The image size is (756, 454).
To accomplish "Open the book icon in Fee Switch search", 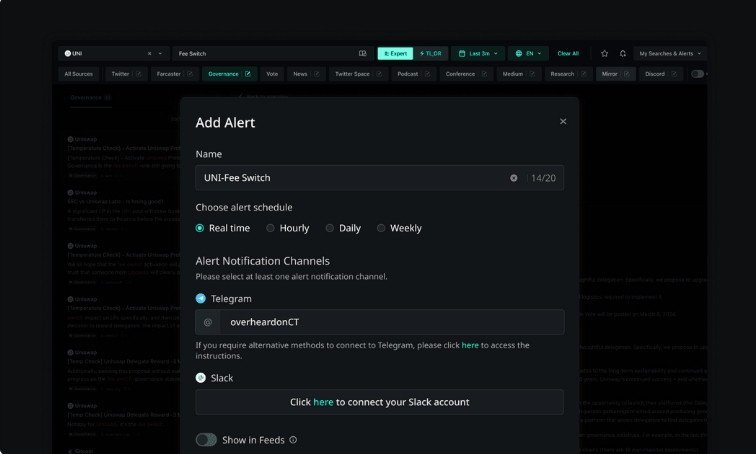I will (363, 53).
